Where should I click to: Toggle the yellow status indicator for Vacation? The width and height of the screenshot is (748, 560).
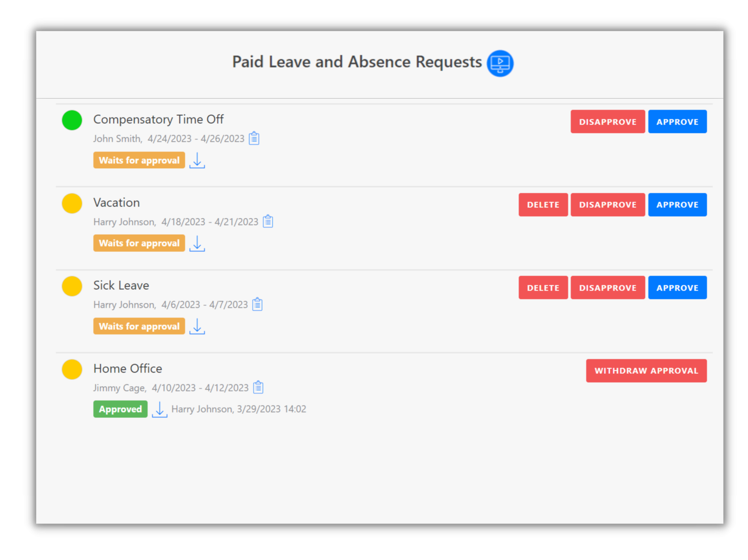pos(72,203)
